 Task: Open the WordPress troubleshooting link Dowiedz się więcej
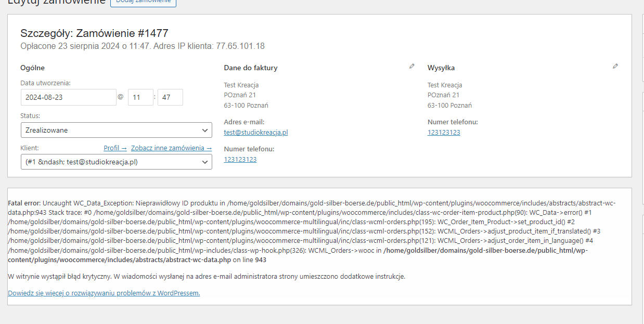click(x=104, y=293)
